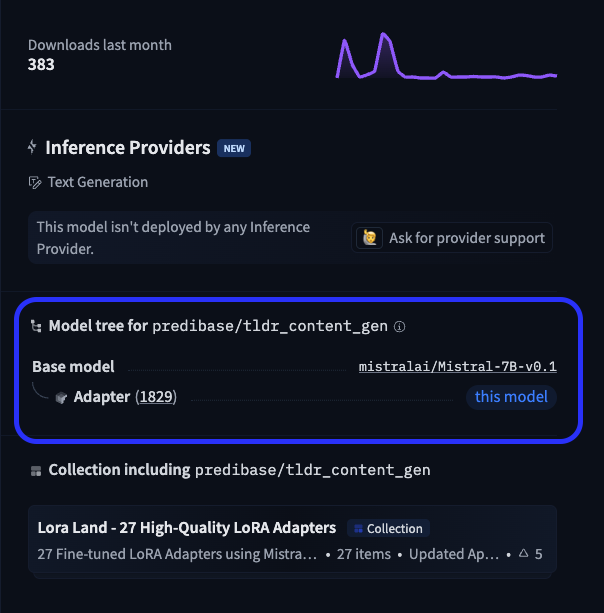The image size is (604, 613).
Task: Click Ask for provider support button
Action: click(452, 238)
